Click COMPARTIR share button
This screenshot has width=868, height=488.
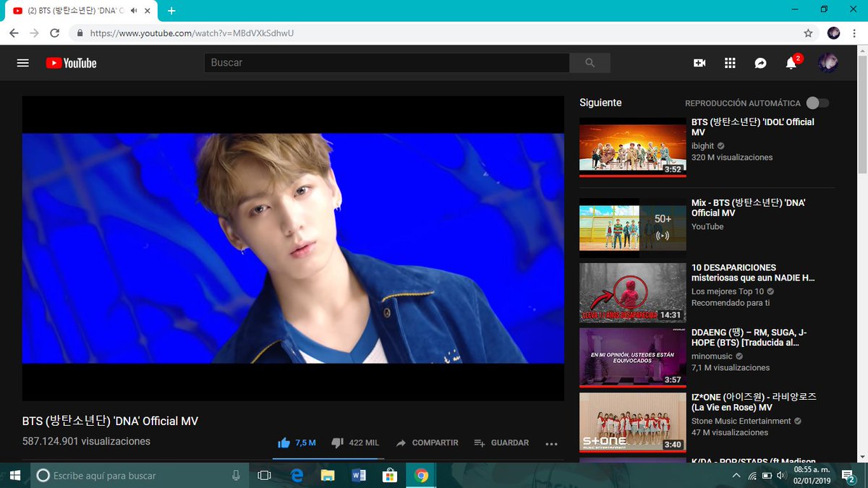tap(427, 442)
